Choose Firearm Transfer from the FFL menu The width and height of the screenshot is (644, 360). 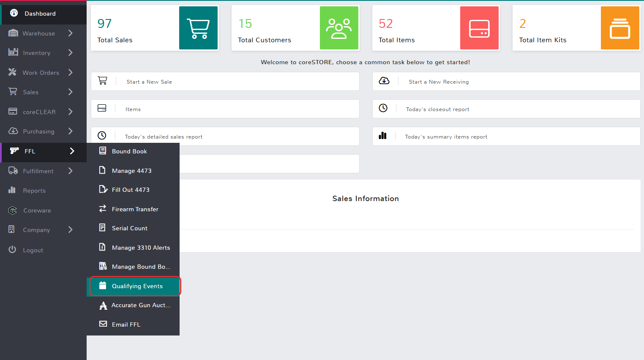point(135,209)
